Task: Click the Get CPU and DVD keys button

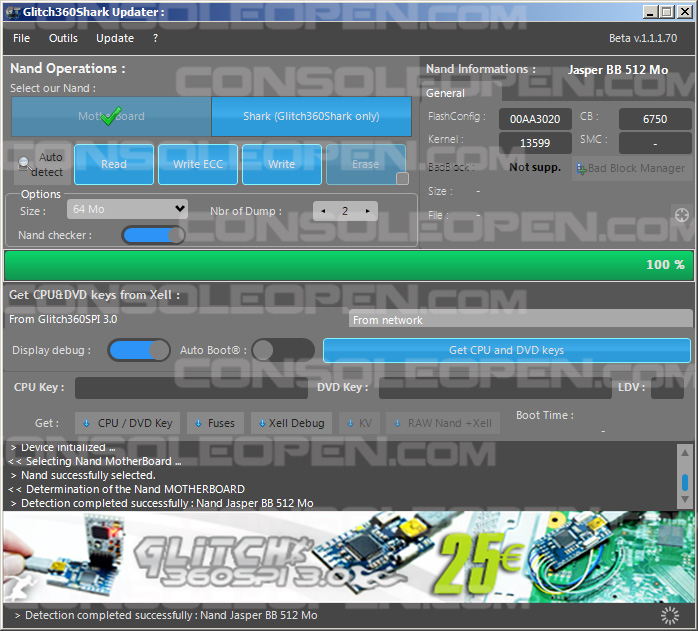Action: click(x=506, y=350)
